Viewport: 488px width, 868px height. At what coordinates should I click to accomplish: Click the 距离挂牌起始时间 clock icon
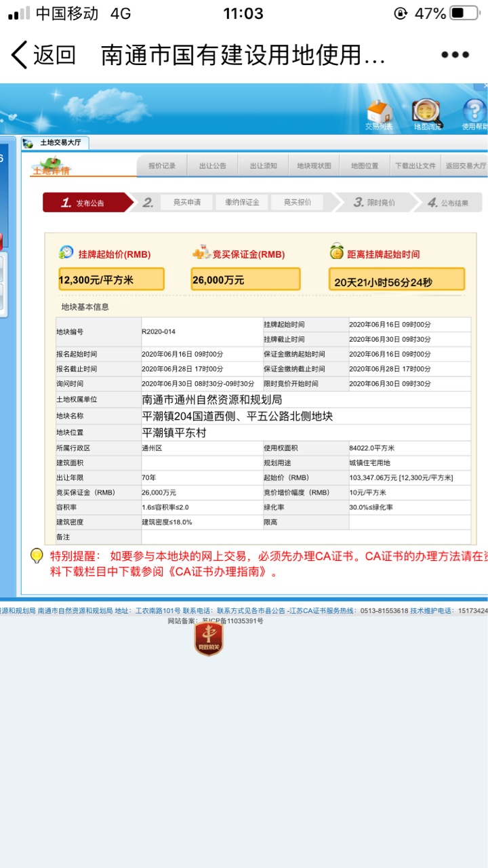(x=337, y=253)
